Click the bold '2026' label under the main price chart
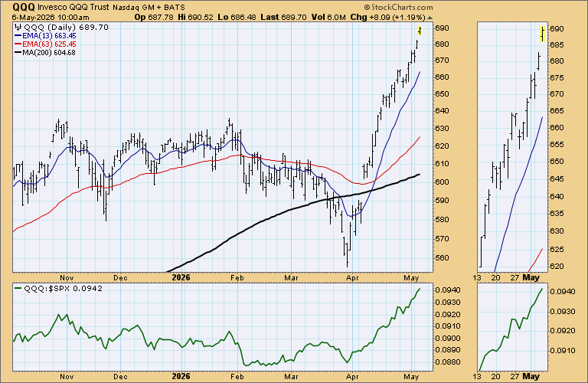This screenshot has width=588, height=383. [181, 278]
